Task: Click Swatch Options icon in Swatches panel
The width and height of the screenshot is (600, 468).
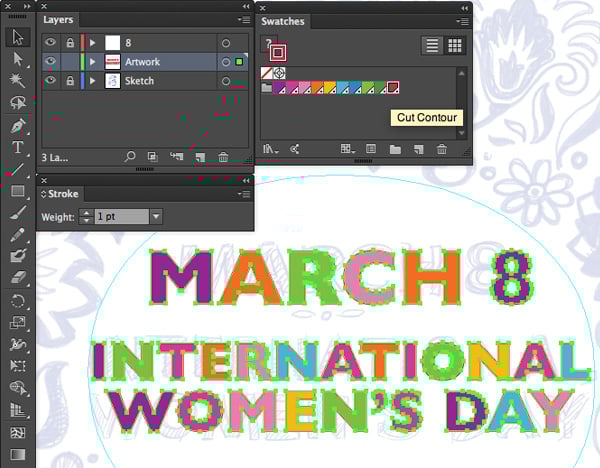Action: click(x=371, y=149)
